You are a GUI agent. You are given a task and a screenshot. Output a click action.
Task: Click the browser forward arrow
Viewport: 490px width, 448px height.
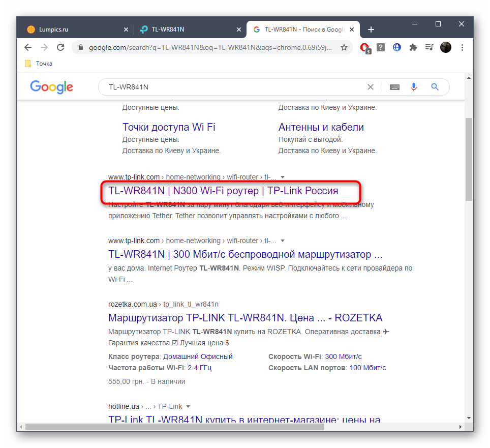(x=44, y=47)
